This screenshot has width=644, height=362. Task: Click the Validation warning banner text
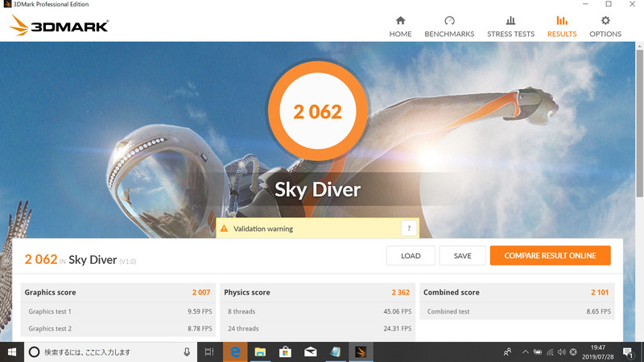pos(263,228)
